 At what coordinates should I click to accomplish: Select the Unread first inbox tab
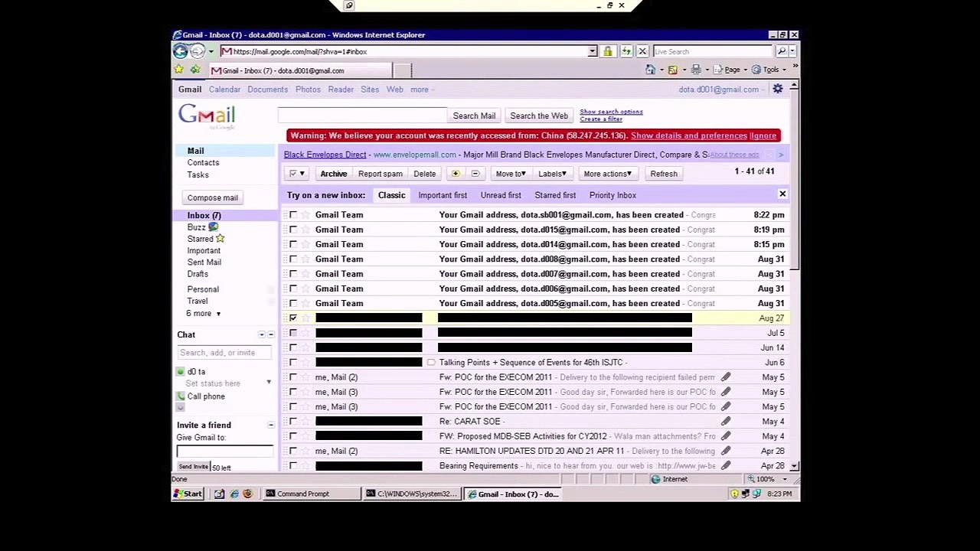(x=501, y=195)
